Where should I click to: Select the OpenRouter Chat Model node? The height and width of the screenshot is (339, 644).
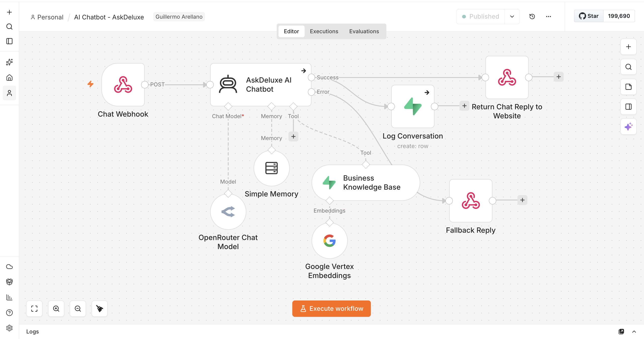[x=228, y=212]
